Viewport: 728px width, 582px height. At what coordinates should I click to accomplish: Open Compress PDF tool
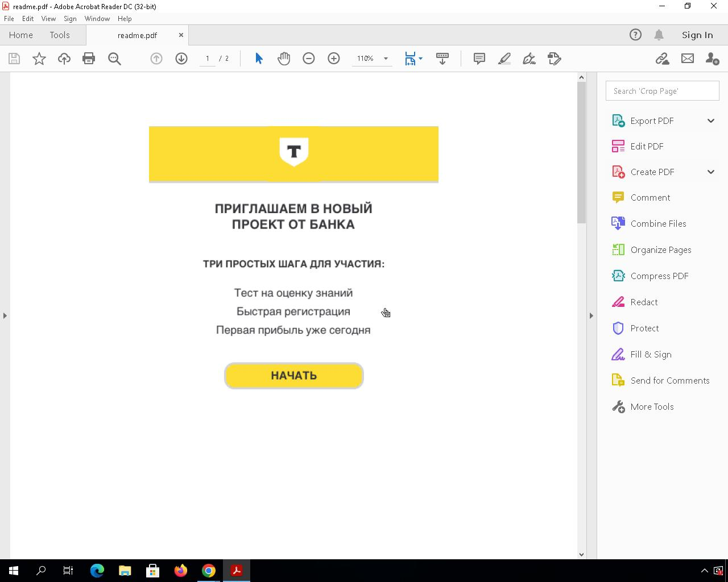[x=659, y=276]
